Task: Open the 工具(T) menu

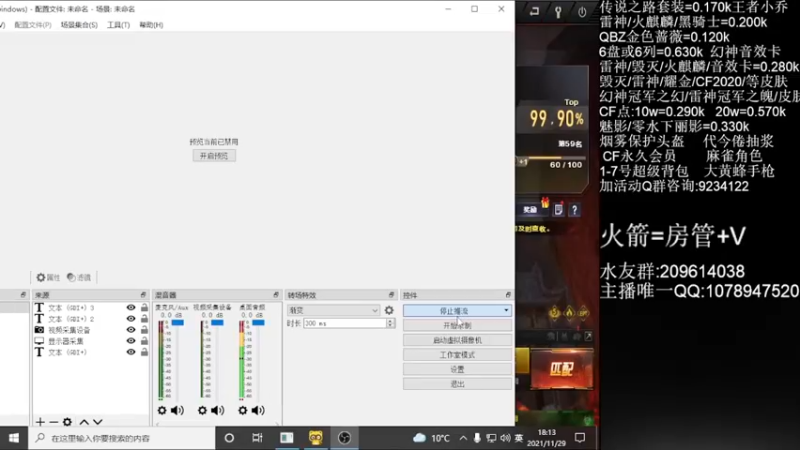Action: (118, 25)
